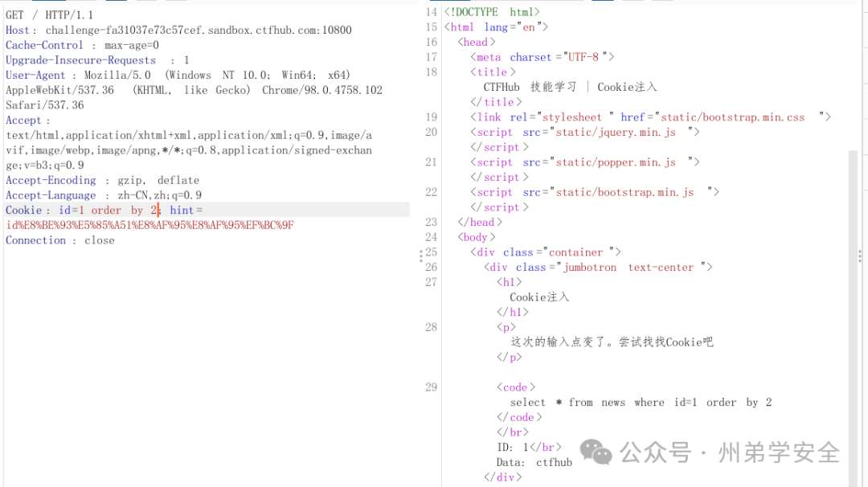Click line number 29 in the response
The width and height of the screenshot is (868, 487).
[432, 387]
